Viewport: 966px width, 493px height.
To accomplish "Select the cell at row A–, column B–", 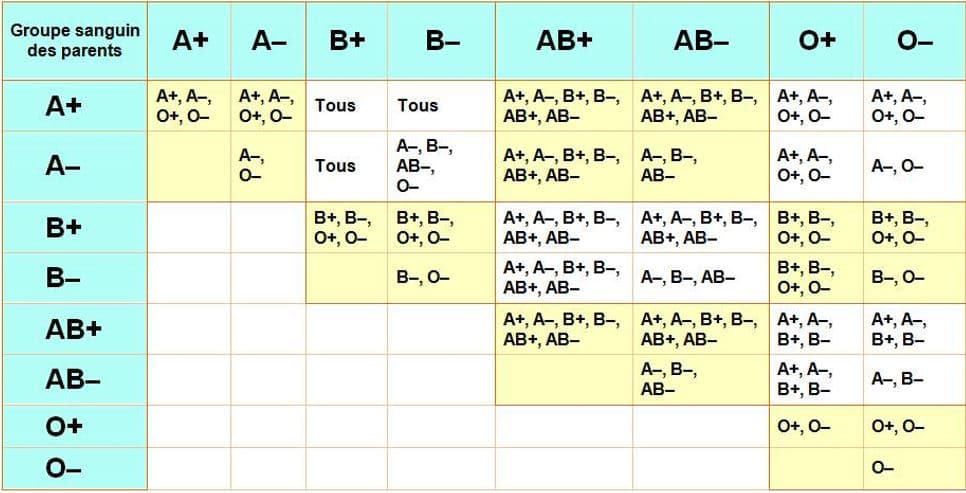I will click(440, 166).
